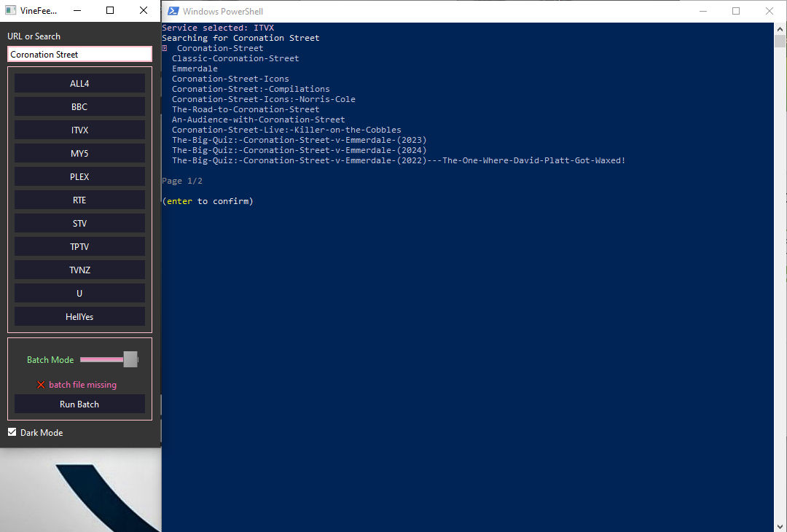Image resolution: width=787 pixels, height=532 pixels.
Task: Close the VineFeeder window
Action: click(144, 10)
